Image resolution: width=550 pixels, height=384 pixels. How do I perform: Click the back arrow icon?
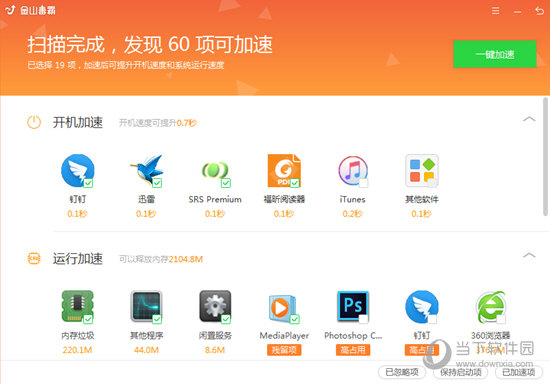539,11
